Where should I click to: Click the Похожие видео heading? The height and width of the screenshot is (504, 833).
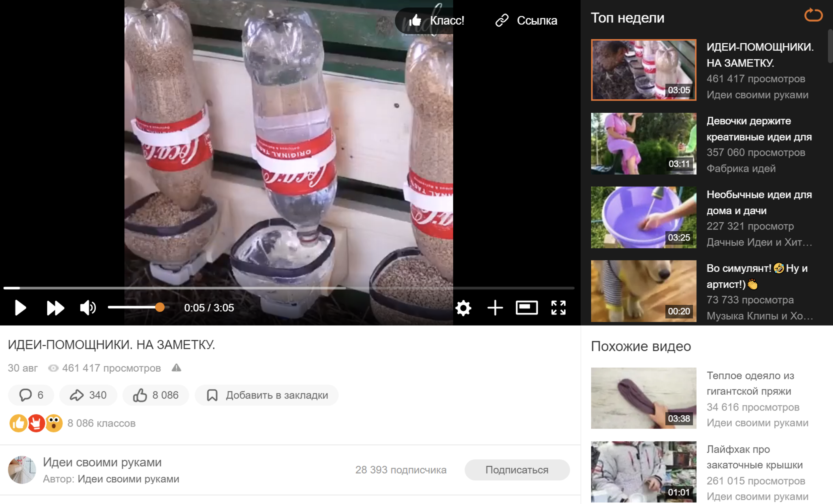click(x=641, y=346)
